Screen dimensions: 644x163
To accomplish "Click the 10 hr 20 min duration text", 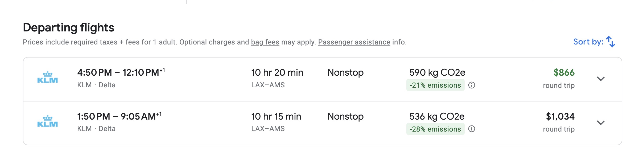I will click(x=277, y=72).
